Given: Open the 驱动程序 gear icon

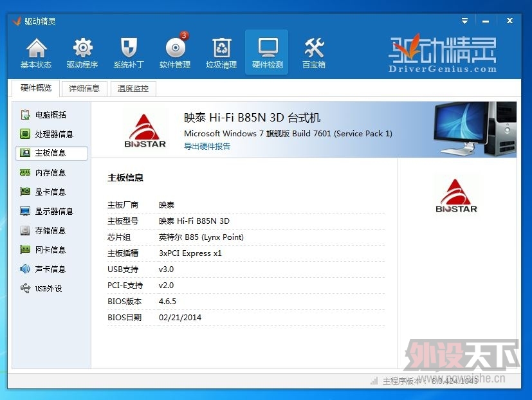Looking at the screenshot, I should 82,48.
